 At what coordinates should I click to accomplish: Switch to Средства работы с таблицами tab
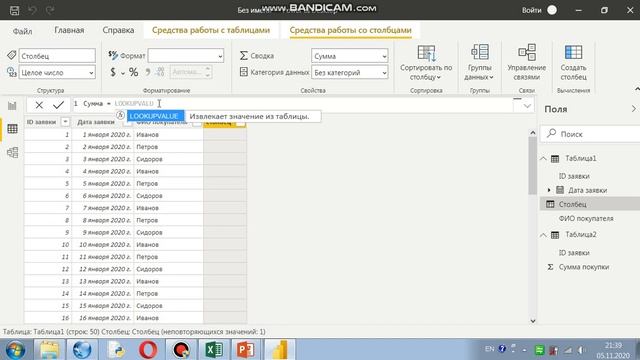[x=211, y=30]
